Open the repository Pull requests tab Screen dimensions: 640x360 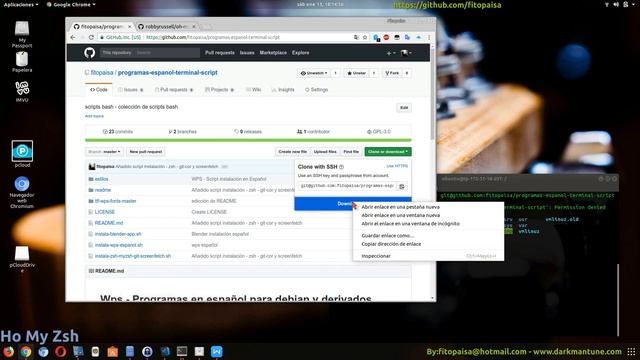pyautogui.click(x=174, y=90)
